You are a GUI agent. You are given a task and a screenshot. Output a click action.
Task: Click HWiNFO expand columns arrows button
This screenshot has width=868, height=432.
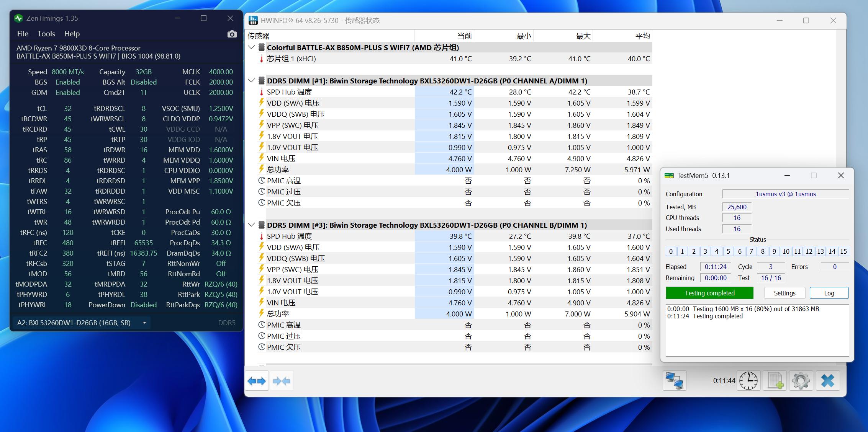click(257, 381)
